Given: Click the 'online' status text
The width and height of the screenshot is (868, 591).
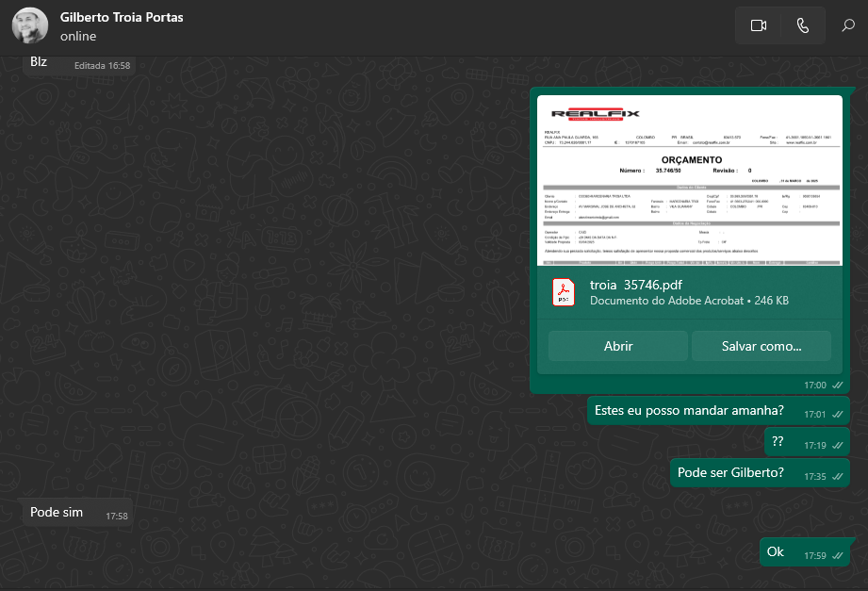Looking at the screenshot, I should coord(78,37).
